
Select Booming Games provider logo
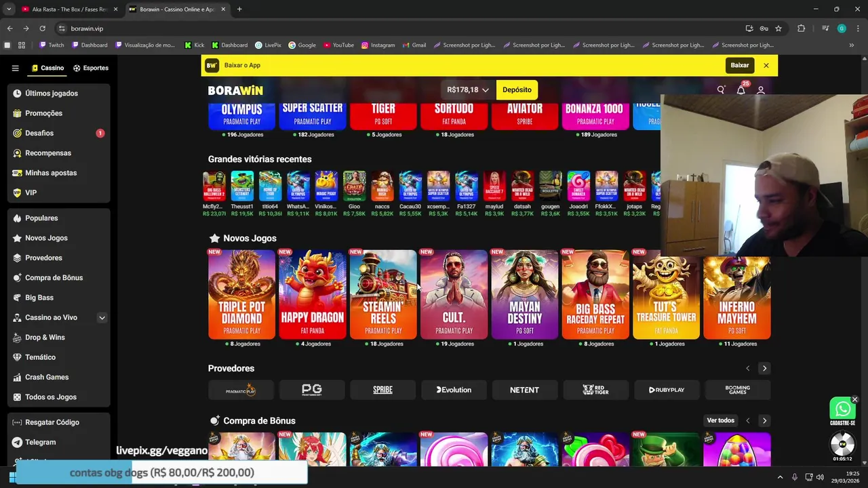coord(737,390)
